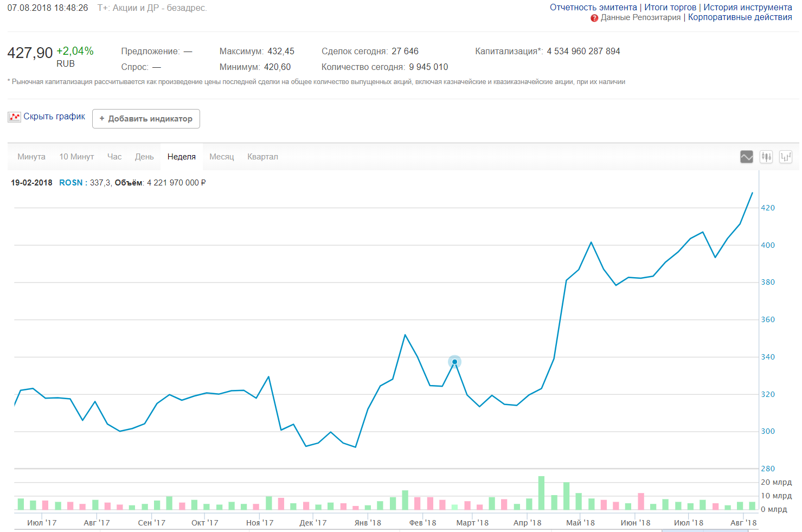Select the candlestick chart type icon

766,157
